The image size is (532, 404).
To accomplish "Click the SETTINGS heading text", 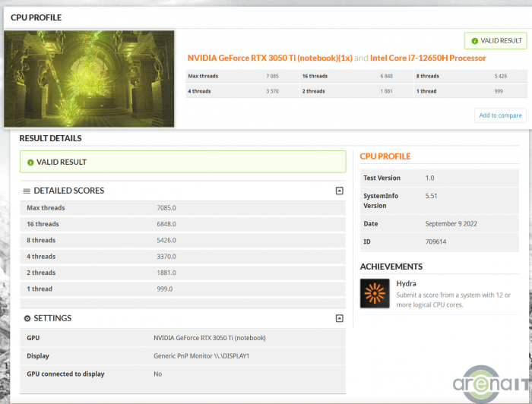I will (x=52, y=318).
